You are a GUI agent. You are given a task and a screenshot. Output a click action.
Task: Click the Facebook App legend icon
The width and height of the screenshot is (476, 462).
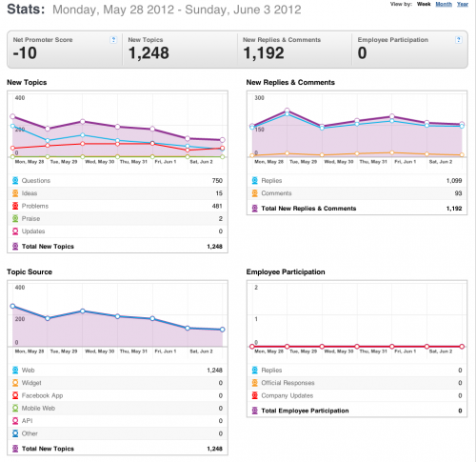(15, 395)
